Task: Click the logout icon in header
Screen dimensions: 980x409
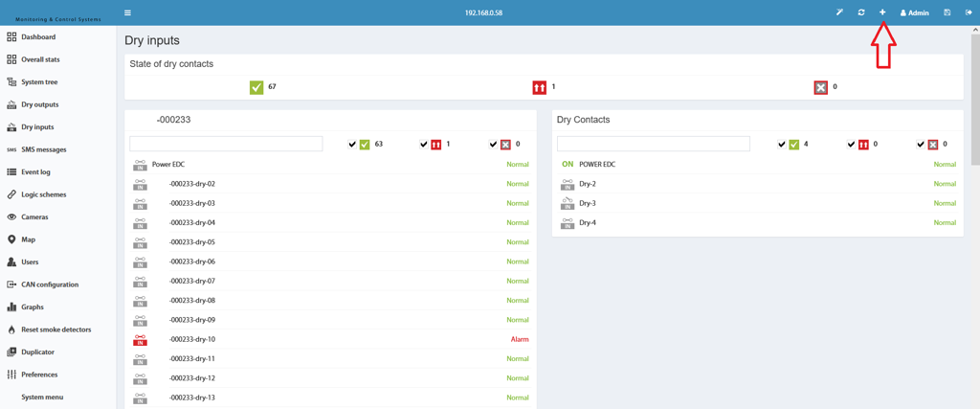Action: coord(969,12)
